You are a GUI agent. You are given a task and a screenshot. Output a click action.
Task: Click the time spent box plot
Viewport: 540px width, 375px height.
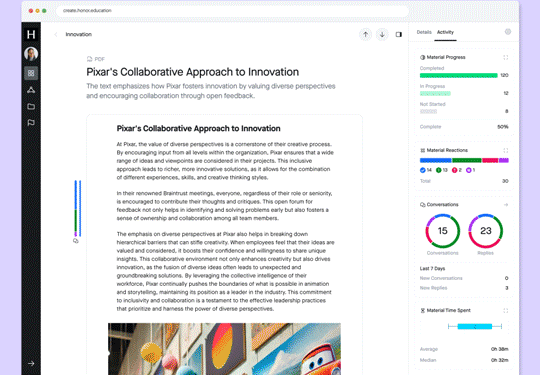click(x=475, y=326)
